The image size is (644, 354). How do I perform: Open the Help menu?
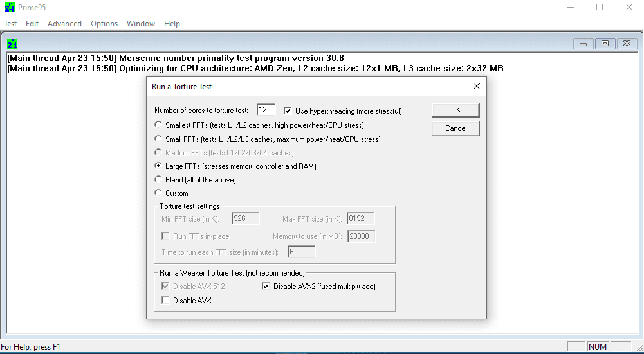click(172, 24)
